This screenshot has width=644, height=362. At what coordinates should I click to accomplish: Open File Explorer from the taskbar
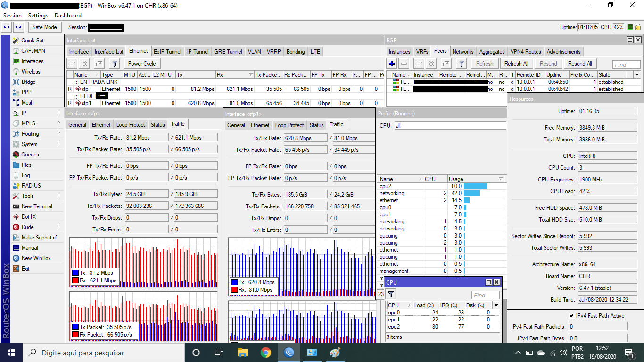242,353
